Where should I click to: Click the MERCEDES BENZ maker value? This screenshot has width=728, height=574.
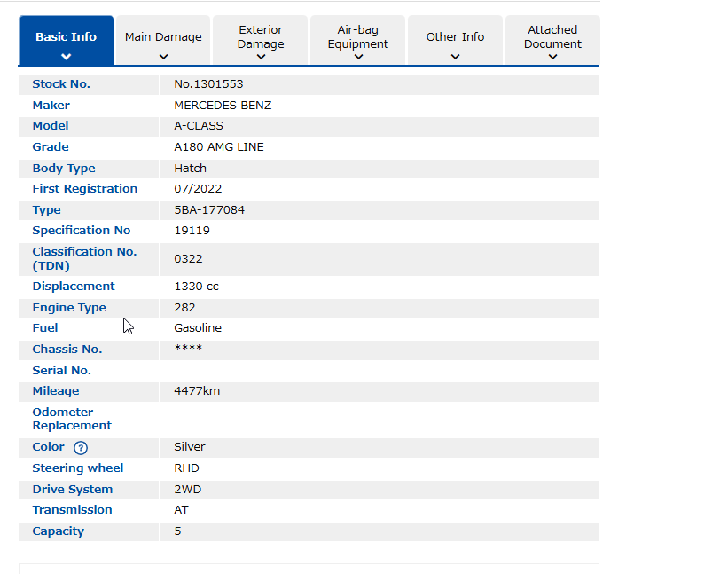(223, 106)
